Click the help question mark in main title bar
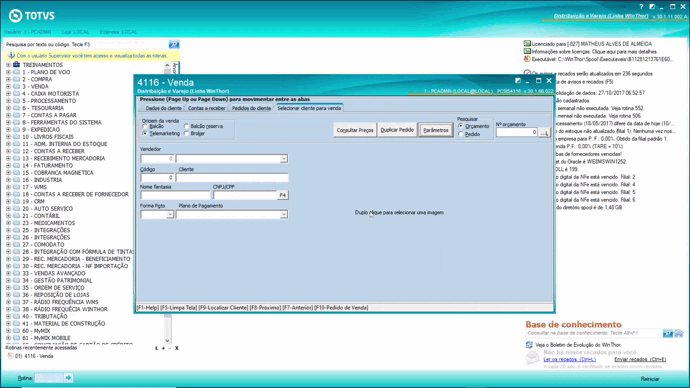The height and width of the screenshot is (388, 690). coord(641,7)
